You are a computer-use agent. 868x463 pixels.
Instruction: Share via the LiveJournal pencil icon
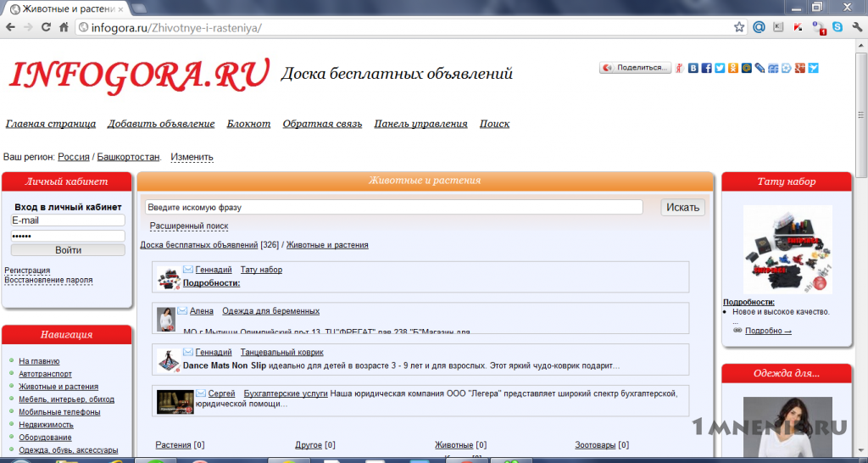pos(760,68)
